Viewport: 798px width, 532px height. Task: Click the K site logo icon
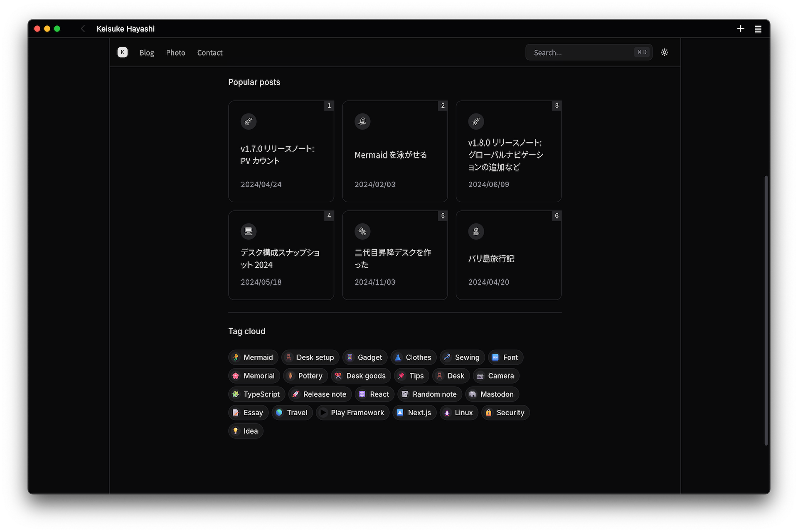tap(122, 52)
